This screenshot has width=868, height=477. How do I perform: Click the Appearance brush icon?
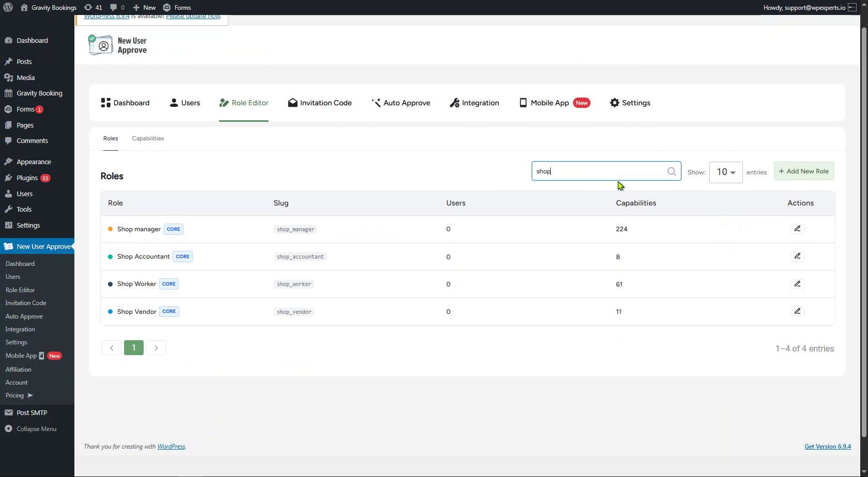point(8,162)
